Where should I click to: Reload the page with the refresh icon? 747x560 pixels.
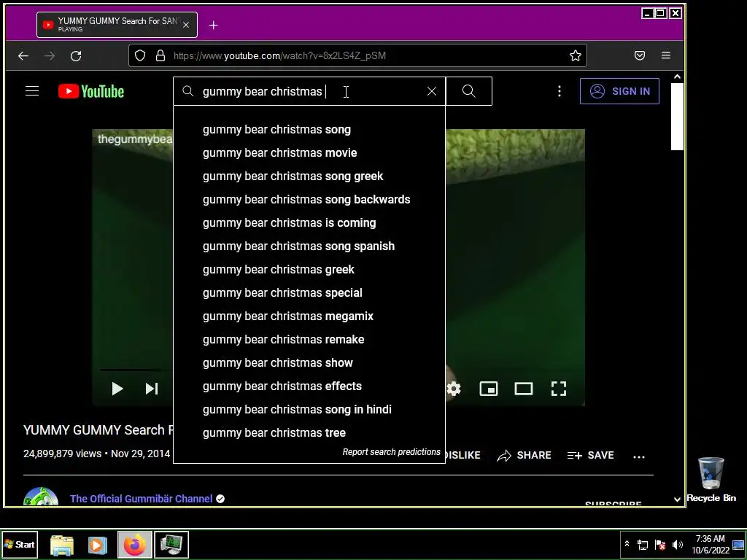[76, 55]
